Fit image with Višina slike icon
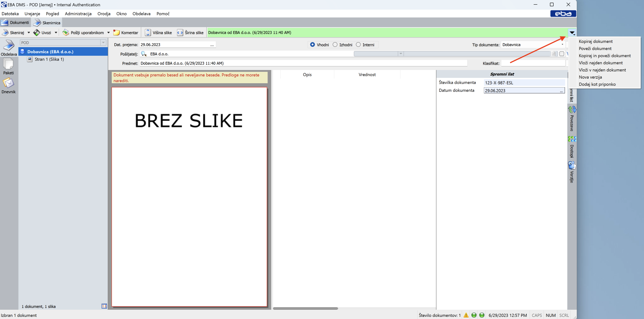 pos(148,33)
